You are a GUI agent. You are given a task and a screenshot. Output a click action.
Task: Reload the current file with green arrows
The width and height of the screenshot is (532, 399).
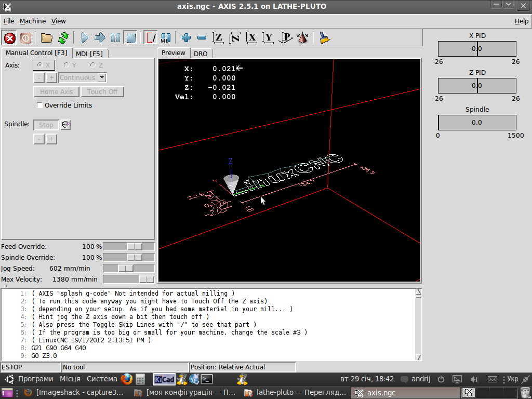[63, 38]
